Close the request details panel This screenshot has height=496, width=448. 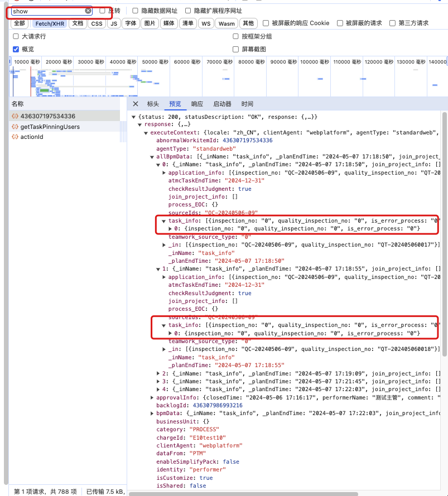[x=136, y=104]
